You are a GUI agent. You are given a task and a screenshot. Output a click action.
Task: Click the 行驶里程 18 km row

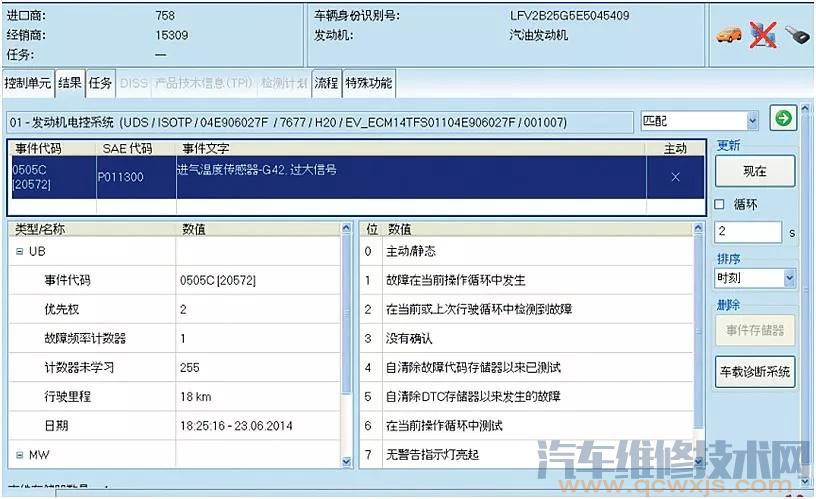coord(174,396)
